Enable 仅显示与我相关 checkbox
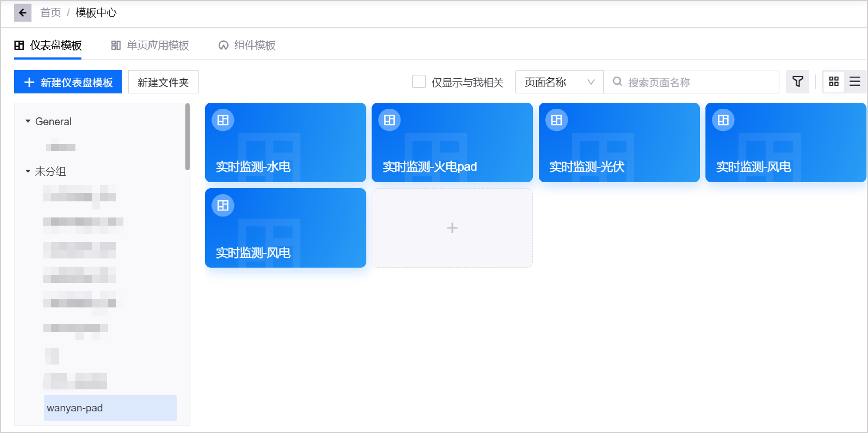 [x=419, y=82]
